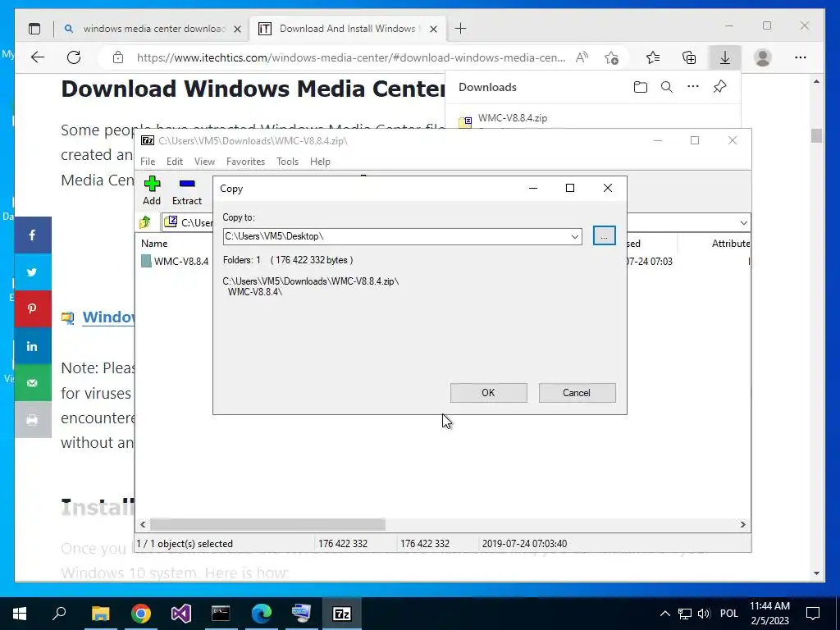Open the Edit menu in 7-Zip
The width and height of the screenshot is (840, 630).
pyautogui.click(x=175, y=162)
